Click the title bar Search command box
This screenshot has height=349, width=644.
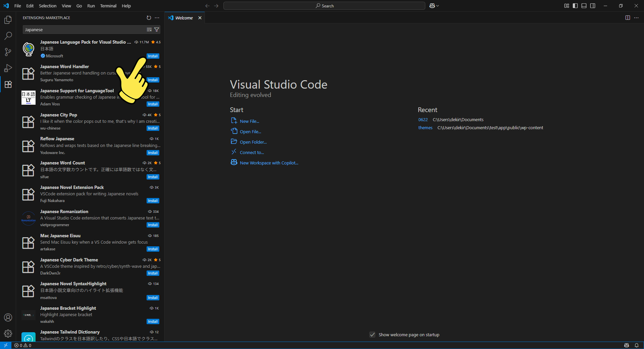[324, 6]
